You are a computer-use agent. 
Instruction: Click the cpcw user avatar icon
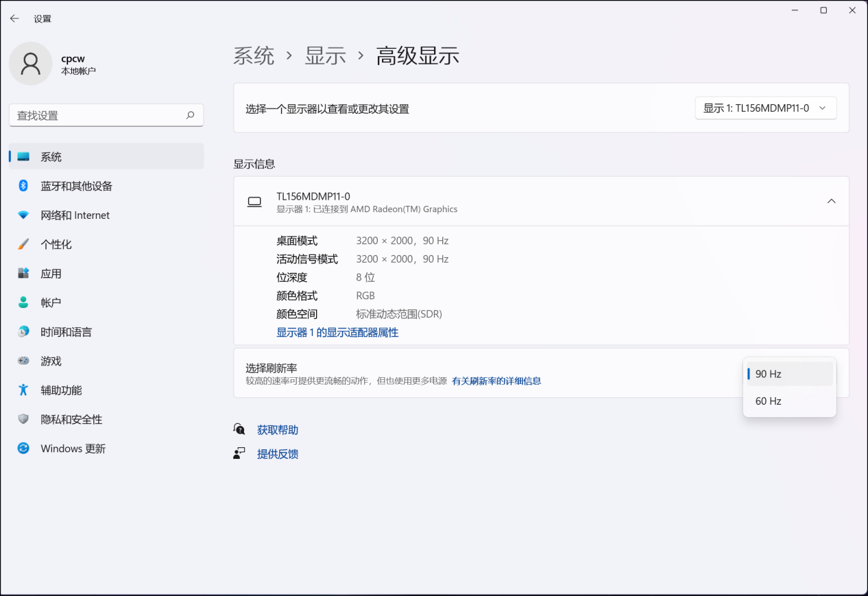pos(31,64)
